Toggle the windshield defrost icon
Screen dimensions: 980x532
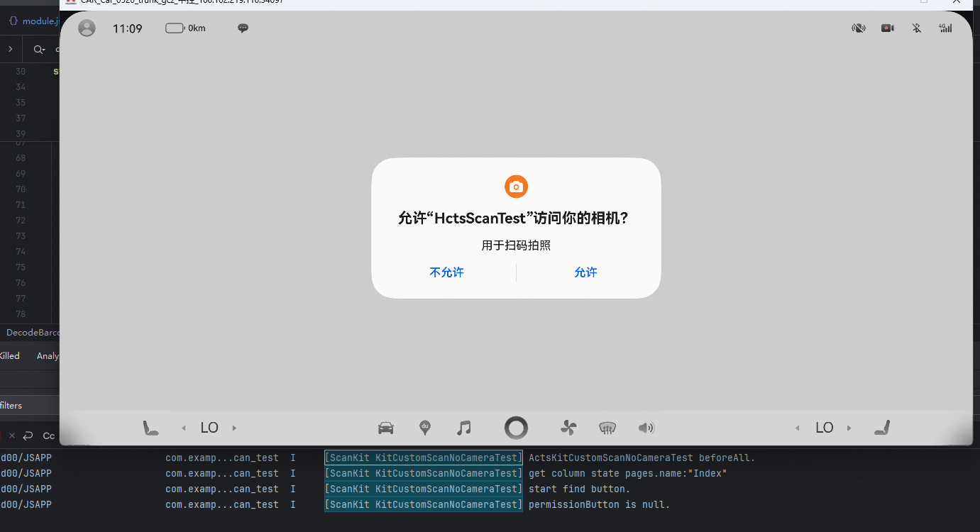(607, 428)
